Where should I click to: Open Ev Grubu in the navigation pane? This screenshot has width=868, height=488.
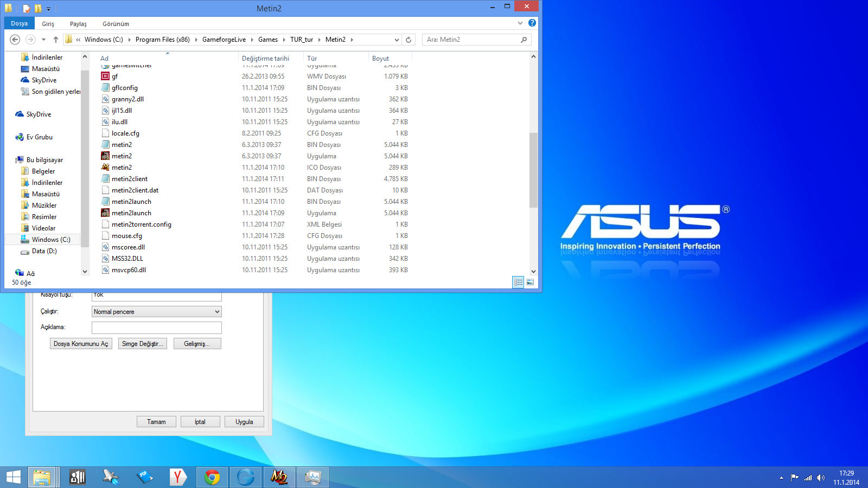click(39, 137)
